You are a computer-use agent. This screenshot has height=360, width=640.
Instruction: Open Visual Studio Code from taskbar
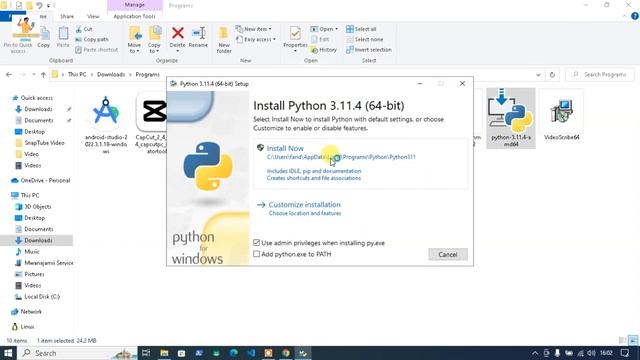click(251, 353)
